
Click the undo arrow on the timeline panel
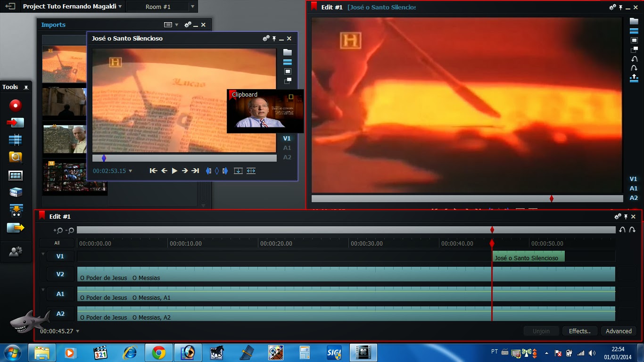(x=622, y=230)
